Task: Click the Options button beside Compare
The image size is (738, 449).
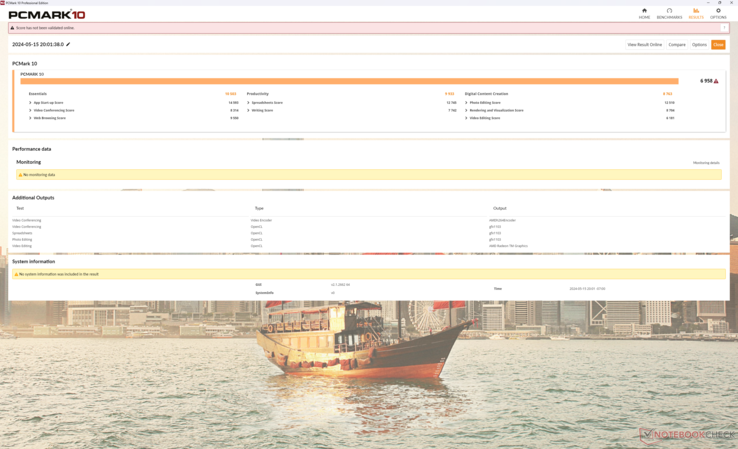Action: (699, 44)
